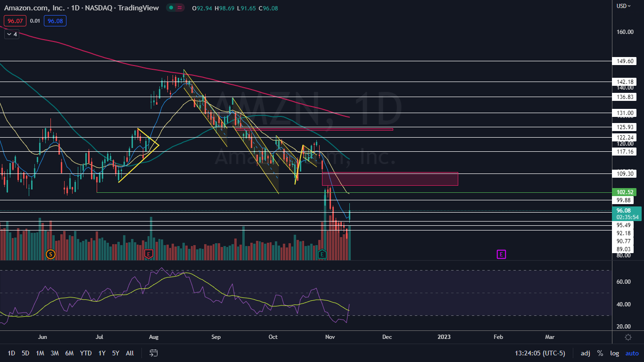The image size is (644, 362).
Task: Click the 136.83 price level label
Action: (x=624, y=97)
